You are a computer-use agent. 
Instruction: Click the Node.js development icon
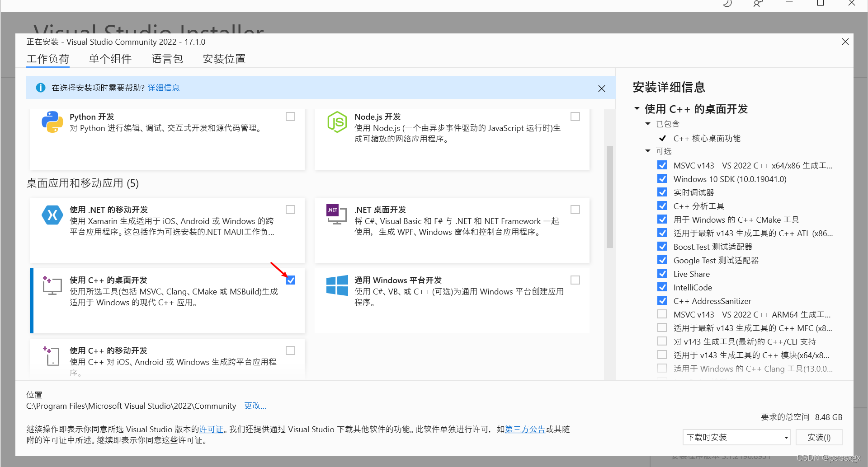pos(337,122)
